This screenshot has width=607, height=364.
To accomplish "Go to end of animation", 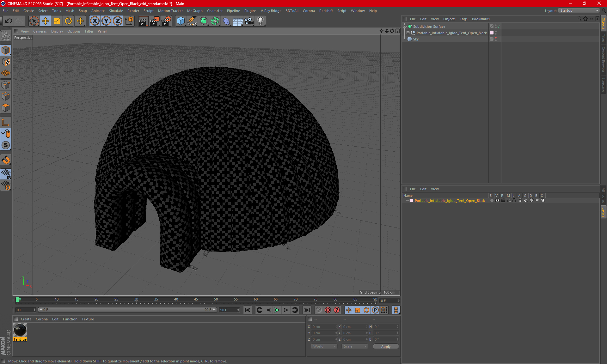I will click(x=307, y=310).
